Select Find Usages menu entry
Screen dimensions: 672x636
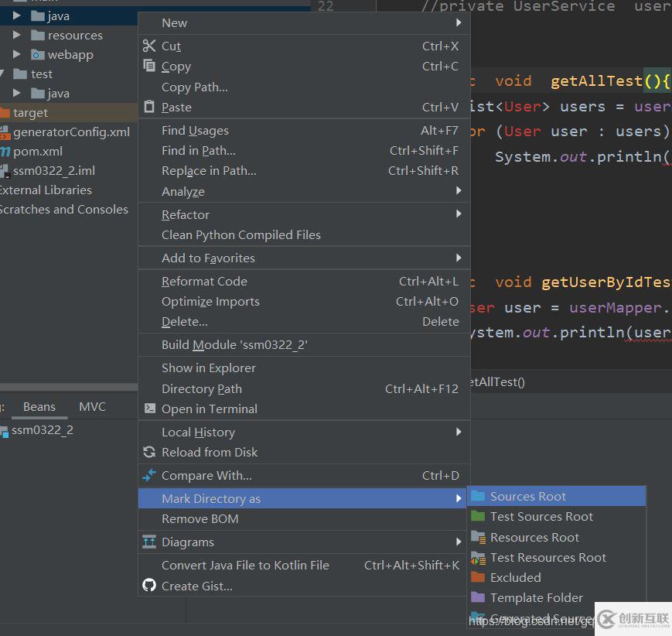pos(304,131)
